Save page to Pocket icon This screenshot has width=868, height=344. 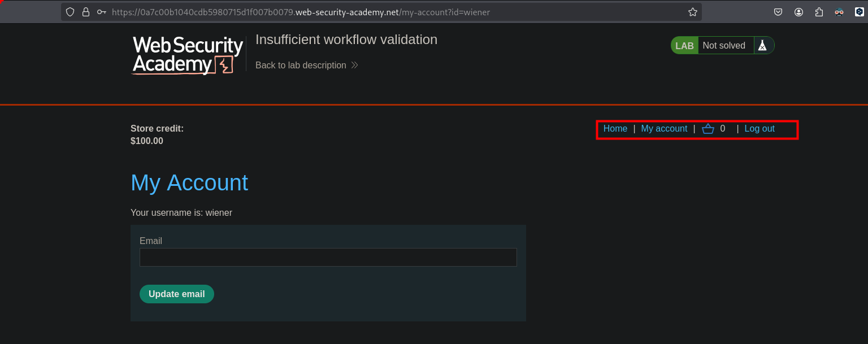coord(778,12)
